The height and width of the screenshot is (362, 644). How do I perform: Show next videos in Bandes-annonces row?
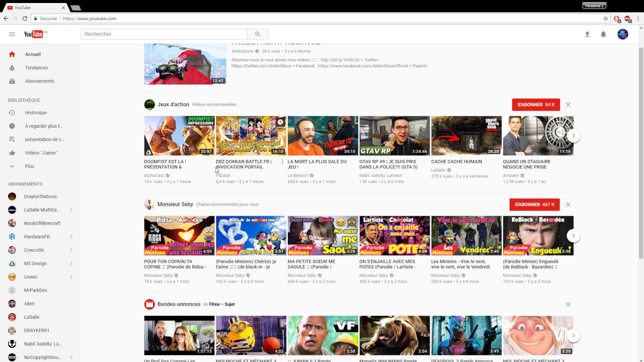click(x=573, y=335)
